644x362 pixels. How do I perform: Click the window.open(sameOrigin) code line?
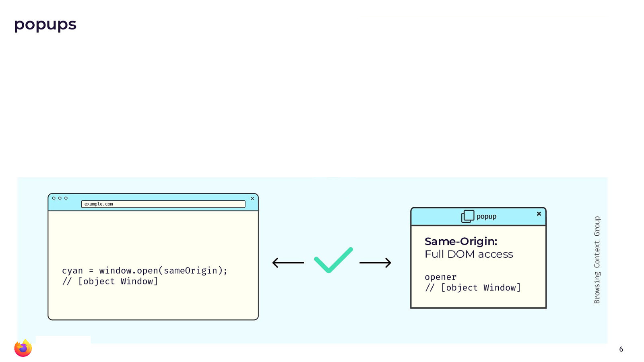tap(145, 271)
